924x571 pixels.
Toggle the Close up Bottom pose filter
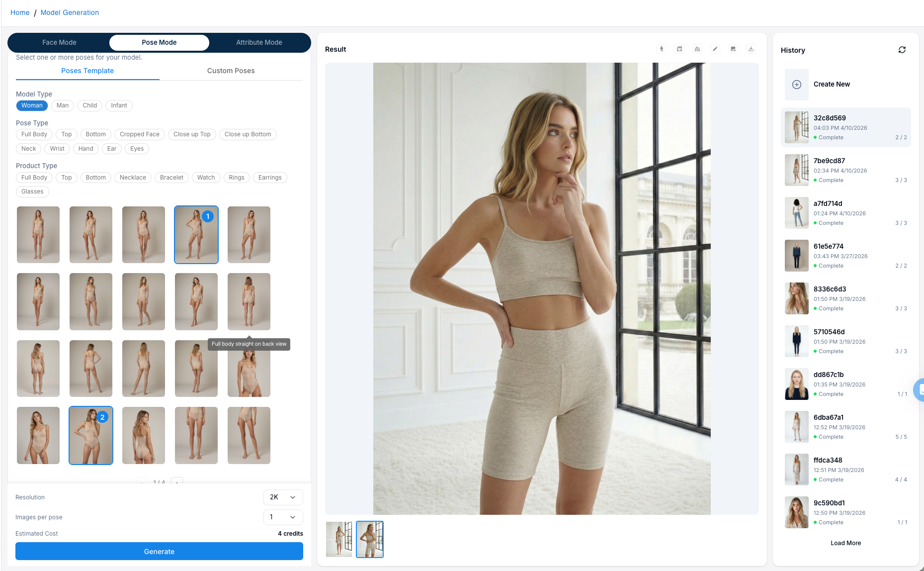(248, 134)
